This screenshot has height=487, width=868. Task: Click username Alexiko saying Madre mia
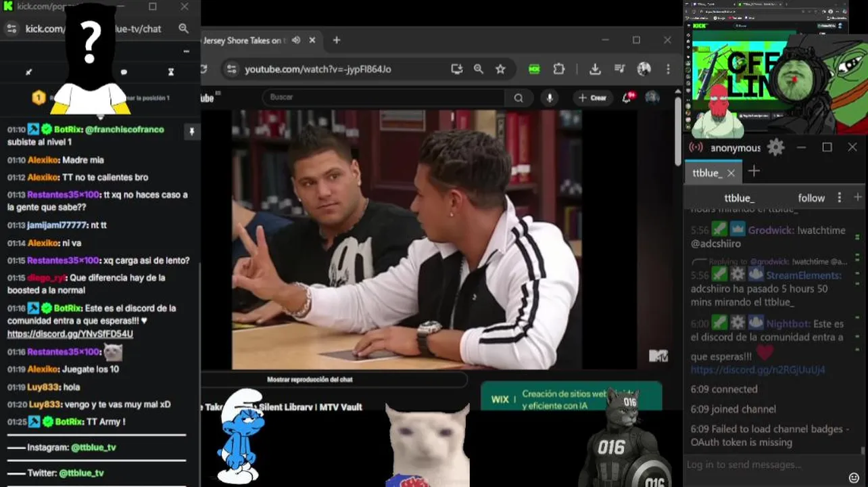[43, 160]
